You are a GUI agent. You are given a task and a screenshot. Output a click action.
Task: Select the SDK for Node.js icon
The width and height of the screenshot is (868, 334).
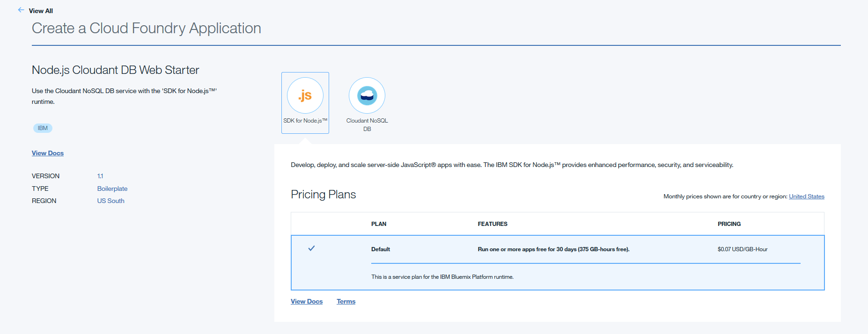[x=305, y=95]
